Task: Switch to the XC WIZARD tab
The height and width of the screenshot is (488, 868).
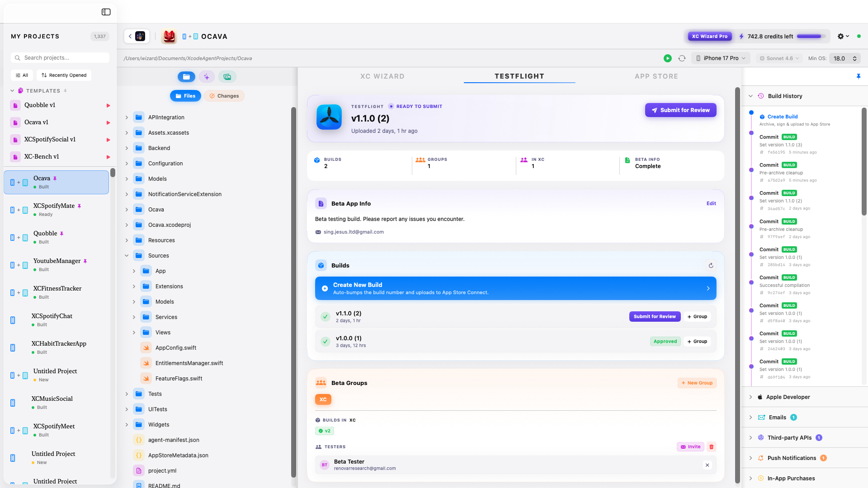Action: (382, 76)
